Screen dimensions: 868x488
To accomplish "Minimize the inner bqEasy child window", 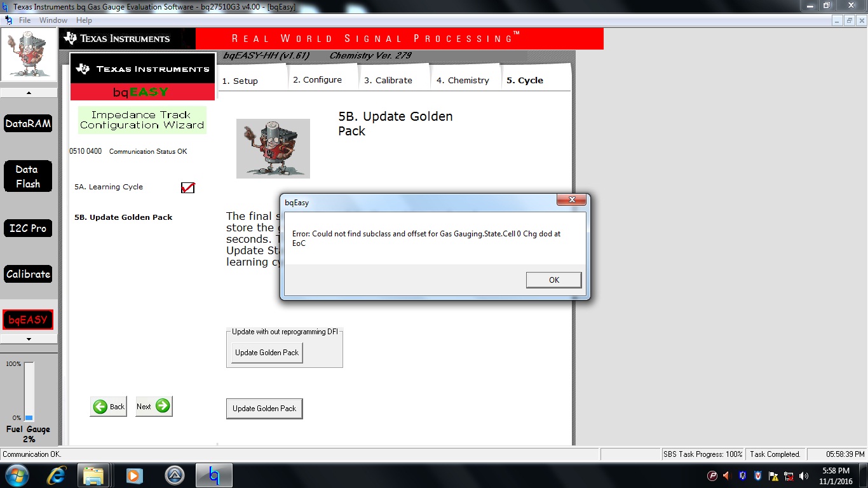I will (839, 20).
